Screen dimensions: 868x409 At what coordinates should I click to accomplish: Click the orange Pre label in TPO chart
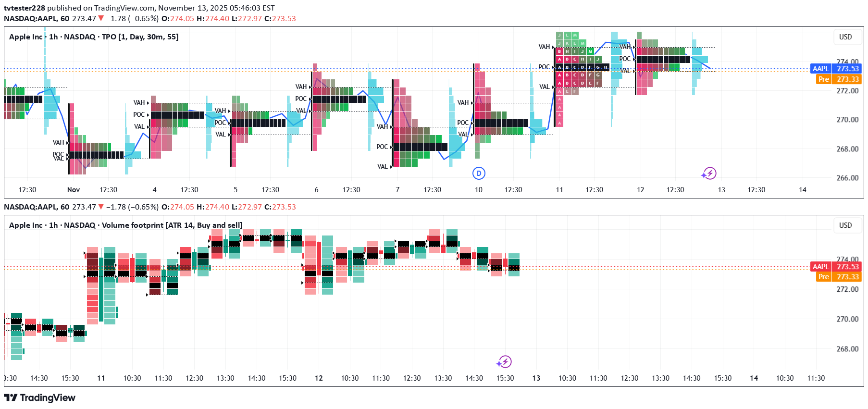pos(823,79)
